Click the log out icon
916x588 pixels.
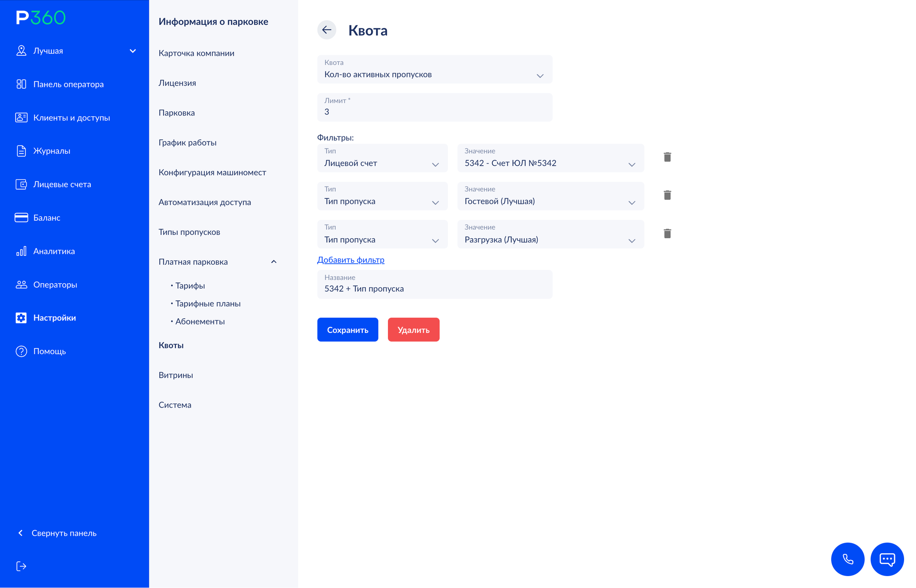[x=21, y=566]
